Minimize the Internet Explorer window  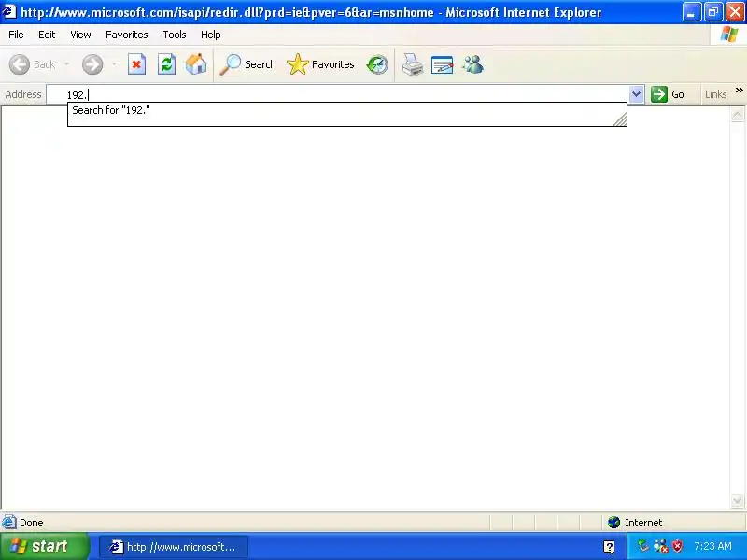pos(692,12)
